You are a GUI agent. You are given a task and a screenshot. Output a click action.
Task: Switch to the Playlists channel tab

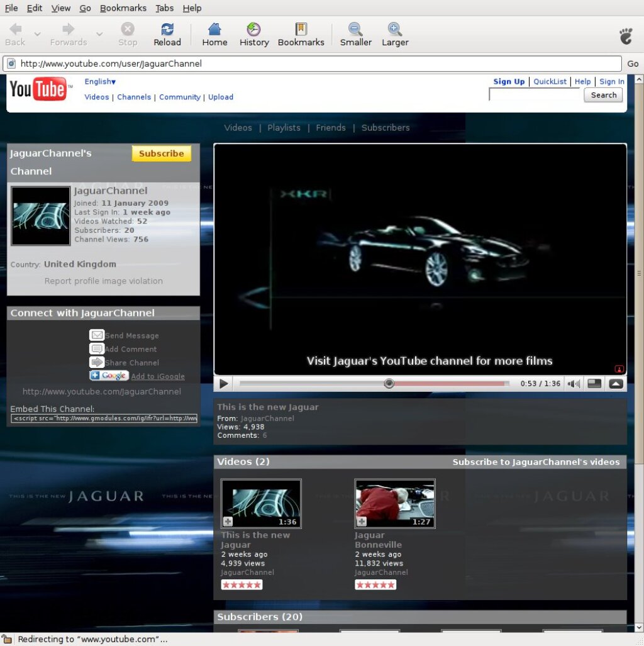click(284, 128)
